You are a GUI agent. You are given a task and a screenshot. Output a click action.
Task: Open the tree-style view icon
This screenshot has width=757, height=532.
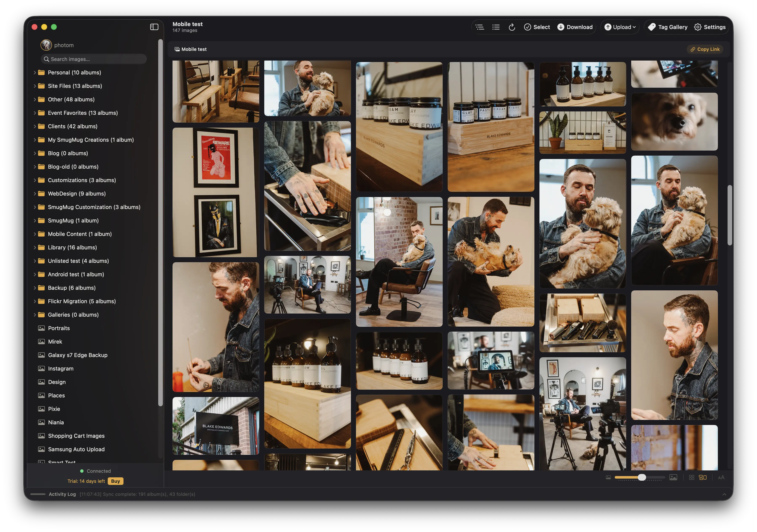point(480,27)
